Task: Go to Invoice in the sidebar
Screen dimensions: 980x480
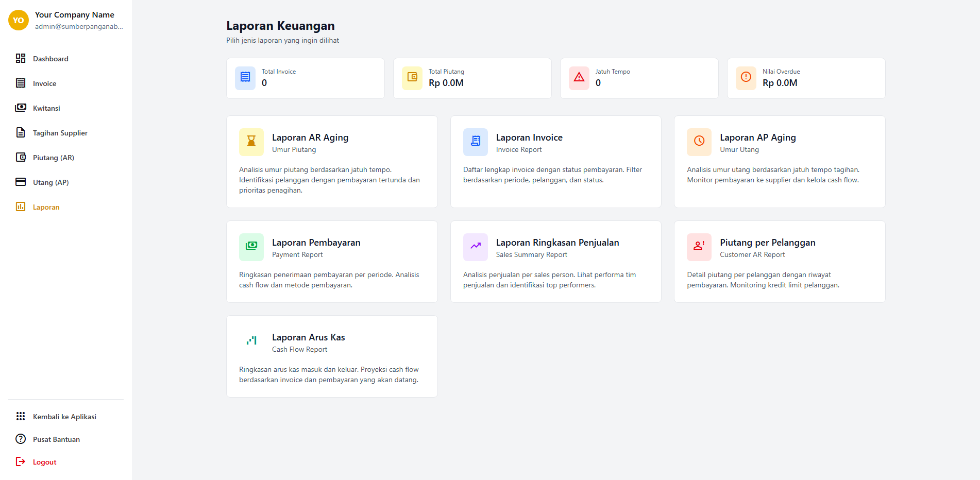Action: [x=45, y=83]
